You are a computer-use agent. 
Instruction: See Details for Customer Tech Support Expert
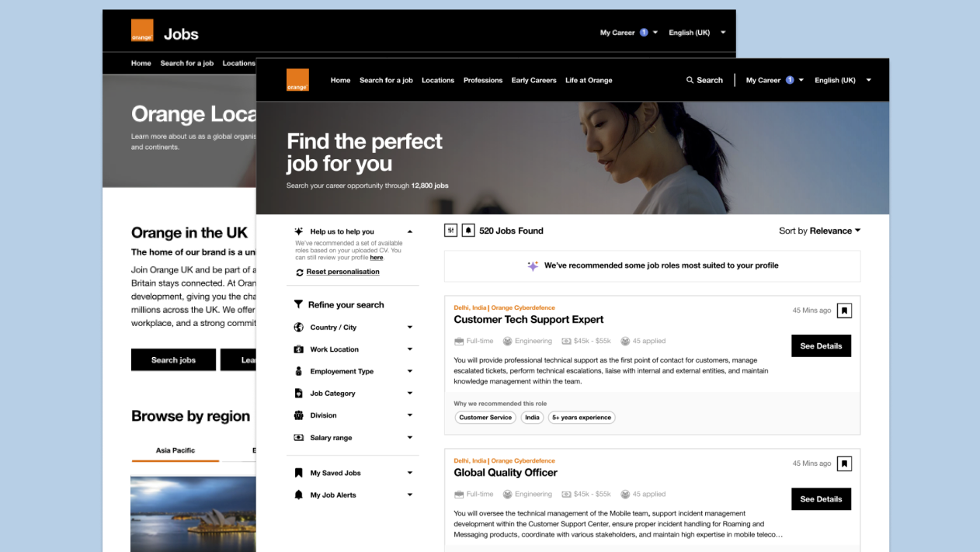(821, 346)
